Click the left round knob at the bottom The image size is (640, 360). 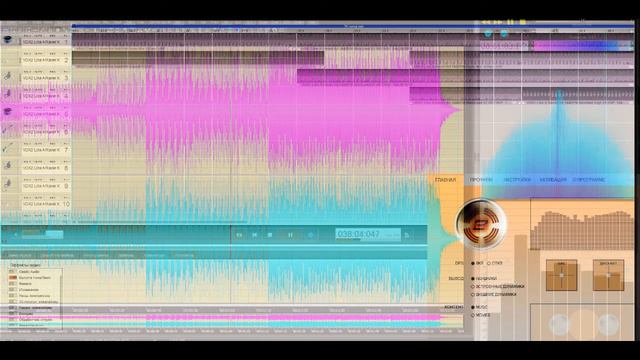coord(559,324)
